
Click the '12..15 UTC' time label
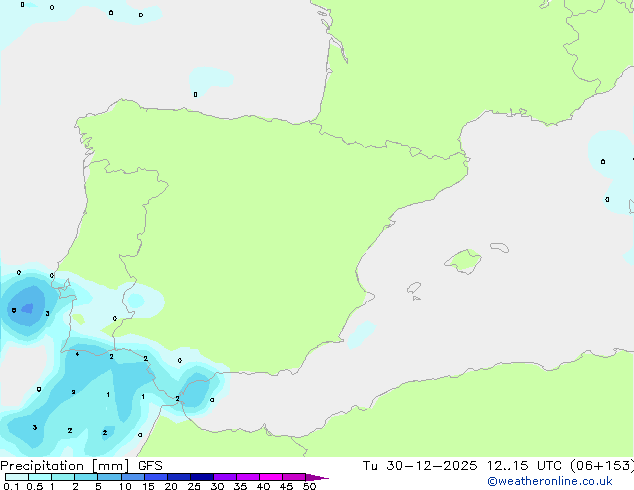click(524, 466)
